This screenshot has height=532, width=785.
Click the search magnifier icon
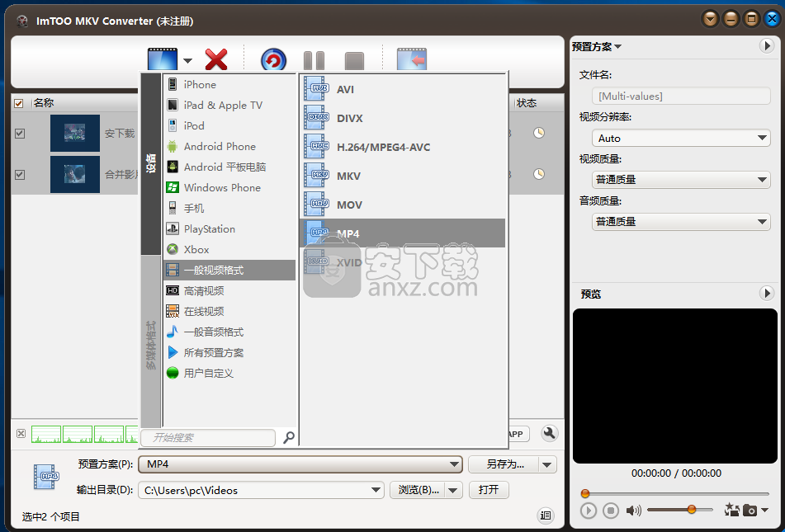point(288,437)
